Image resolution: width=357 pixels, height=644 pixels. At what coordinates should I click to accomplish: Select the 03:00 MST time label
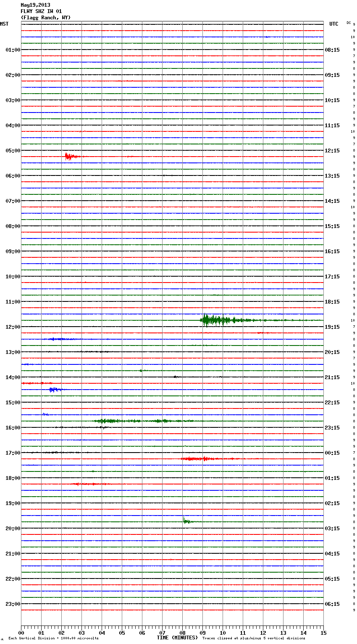tap(13, 100)
